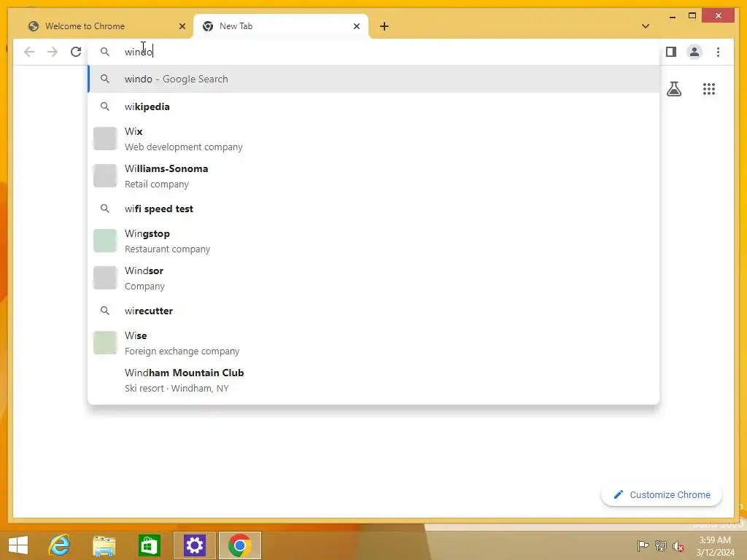Screen dimensions: 747x560
Task: Click the magnifier icon in 'windo - Google Search' row
Action: [x=105, y=79]
